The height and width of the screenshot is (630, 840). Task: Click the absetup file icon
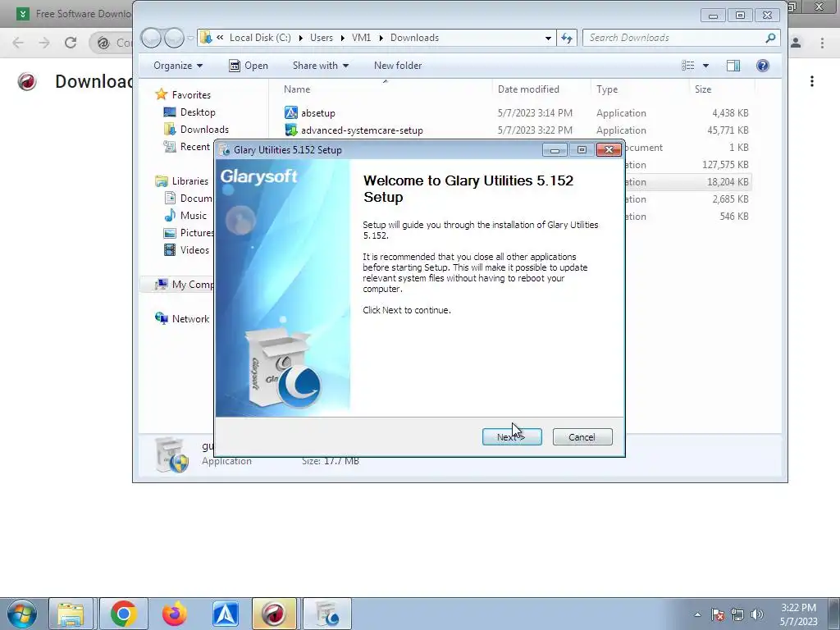[291, 112]
